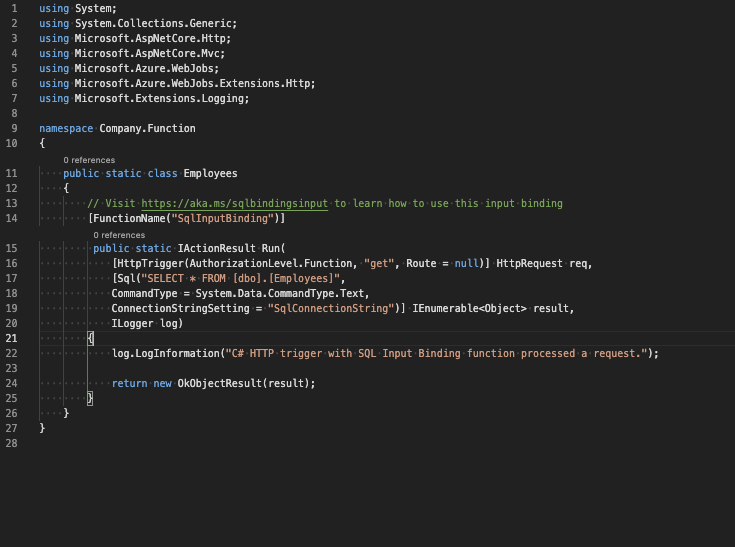735x547 pixels.
Task: Click 'log.LogInformation' call
Action: (x=165, y=353)
